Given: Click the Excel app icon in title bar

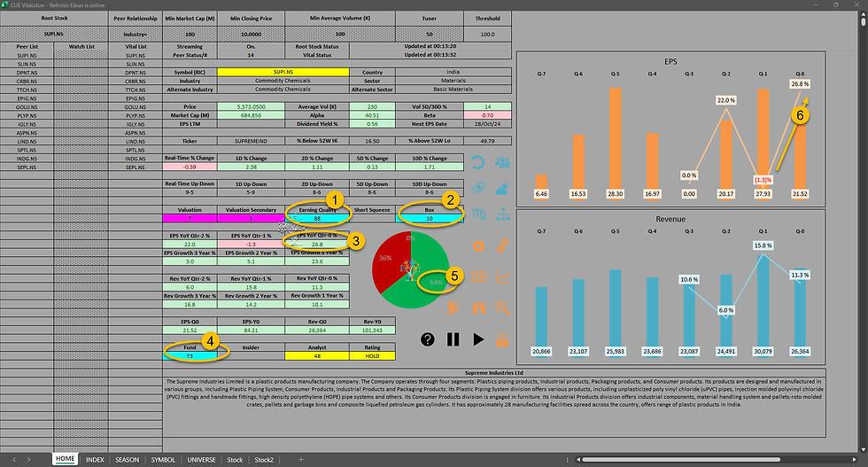Looking at the screenshot, I should point(4,4).
